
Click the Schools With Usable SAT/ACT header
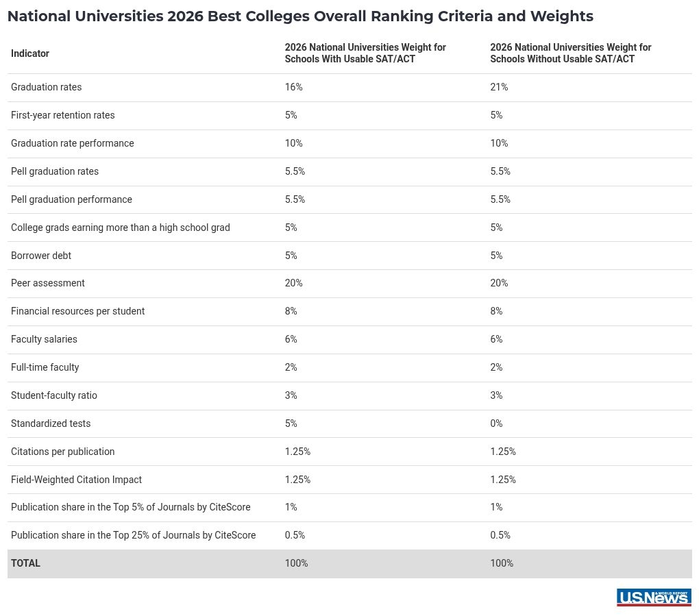point(365,53)
